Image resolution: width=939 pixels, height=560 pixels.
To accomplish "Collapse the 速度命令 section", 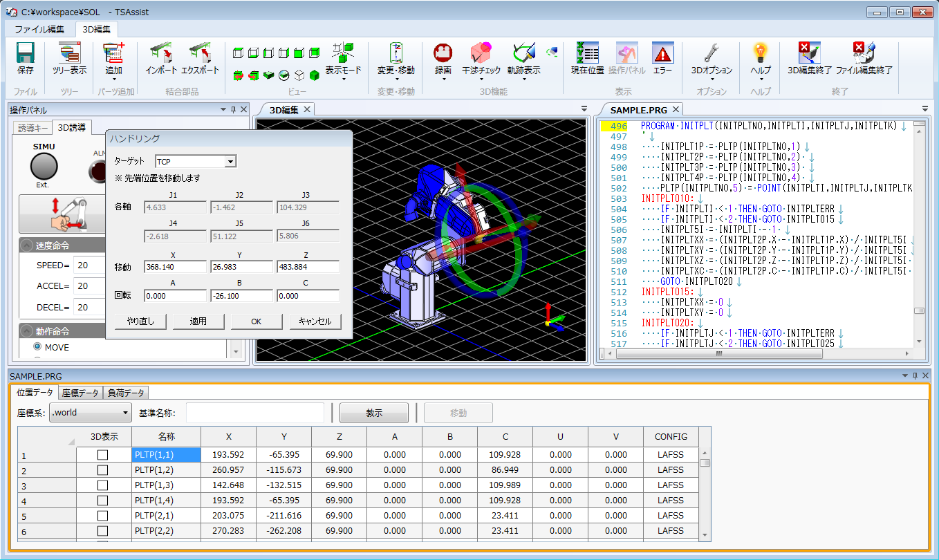I will point(26,245).
